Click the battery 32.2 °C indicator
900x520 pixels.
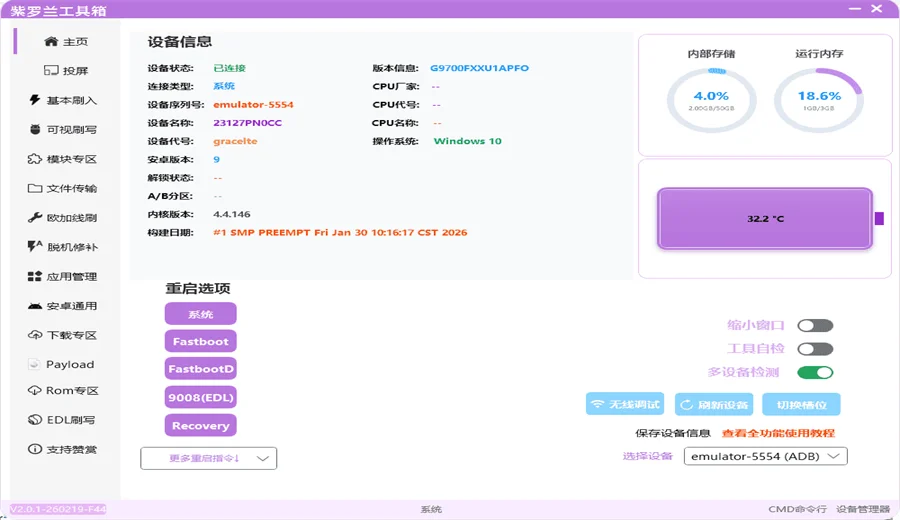pyautogui.click(x=765, y=219)
